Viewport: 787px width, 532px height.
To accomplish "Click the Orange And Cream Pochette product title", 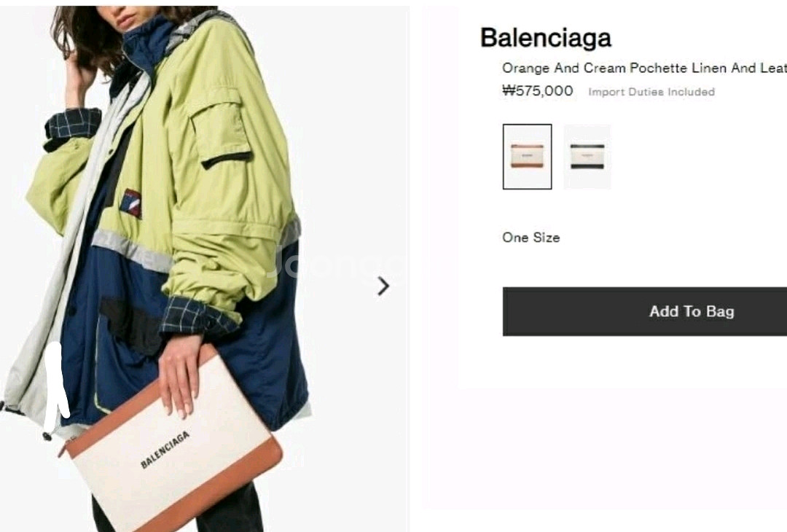I will (644, 68).
